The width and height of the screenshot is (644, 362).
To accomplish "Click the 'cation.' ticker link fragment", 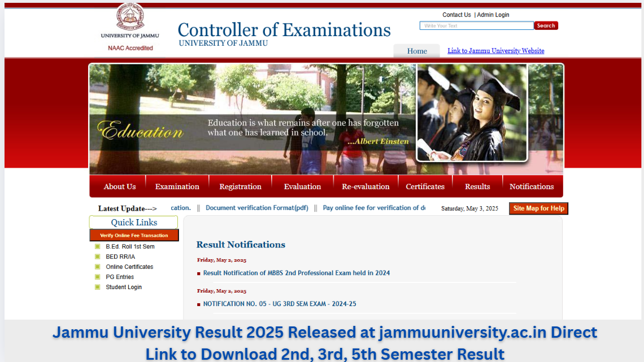I will pos(181,208).
